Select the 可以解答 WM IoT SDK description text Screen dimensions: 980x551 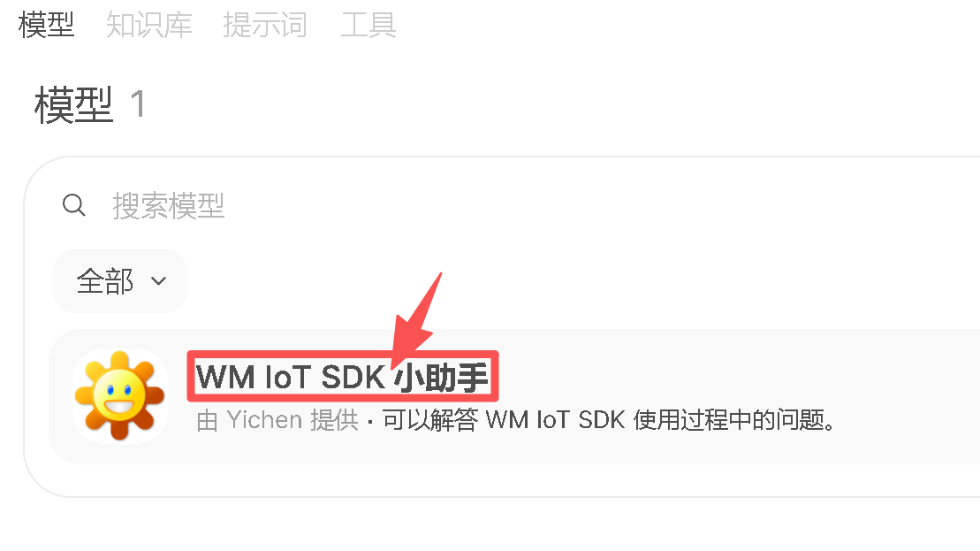pyautogui.click(x=504, y=419)
